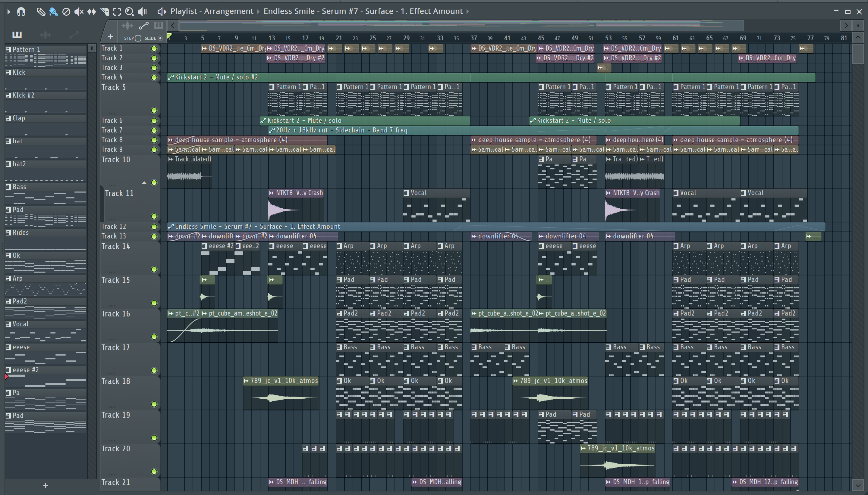Select the Draw pencil tool
This screenshot has height=495, width=868.
tap(41, 11)
